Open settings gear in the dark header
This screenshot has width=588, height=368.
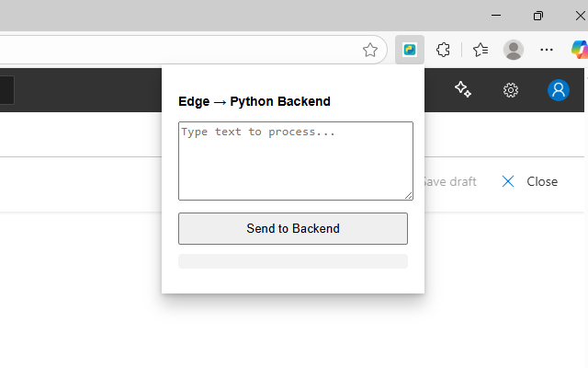[x=511, y=89]
